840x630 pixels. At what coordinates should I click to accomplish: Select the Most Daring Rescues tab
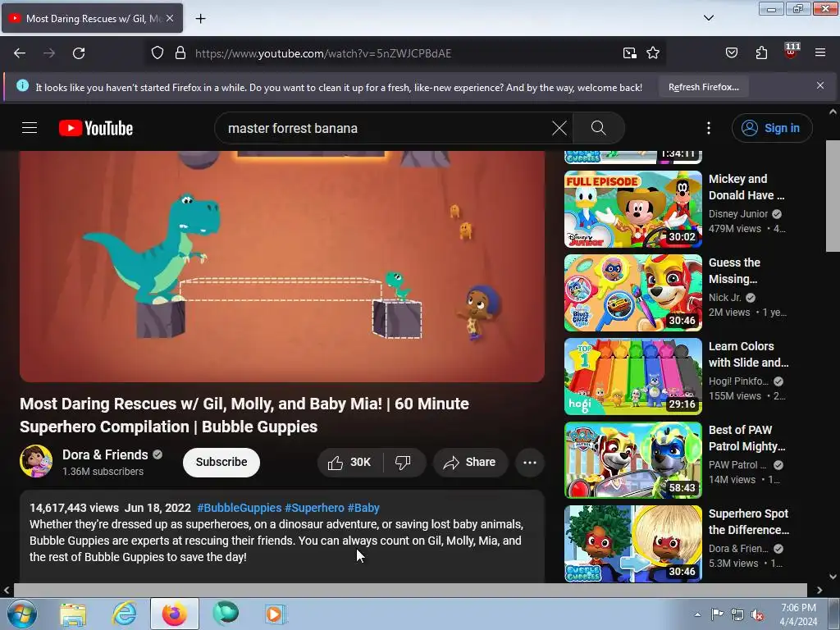pyautogui.click(x=92, y=18)
